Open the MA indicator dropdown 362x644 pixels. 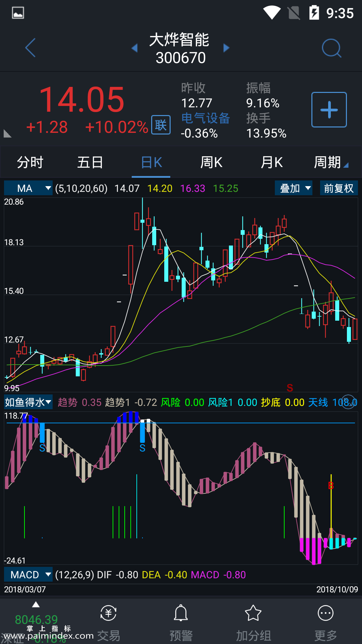click(x=28, y=188)
